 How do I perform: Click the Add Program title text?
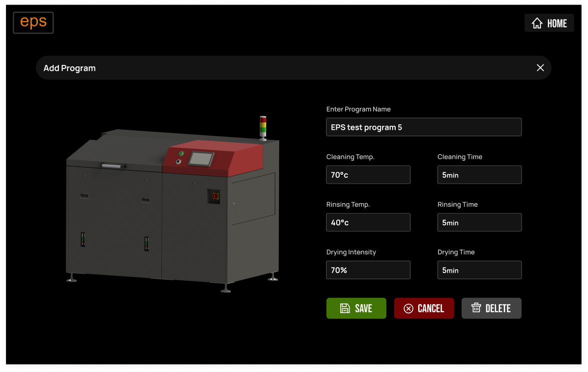pos(69,68)
